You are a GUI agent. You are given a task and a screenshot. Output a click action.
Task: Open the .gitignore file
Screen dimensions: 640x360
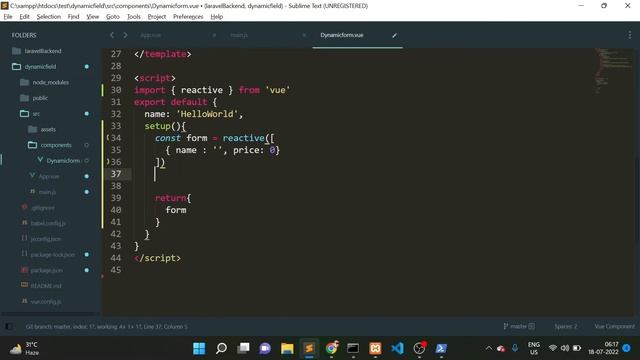point(42,208)
